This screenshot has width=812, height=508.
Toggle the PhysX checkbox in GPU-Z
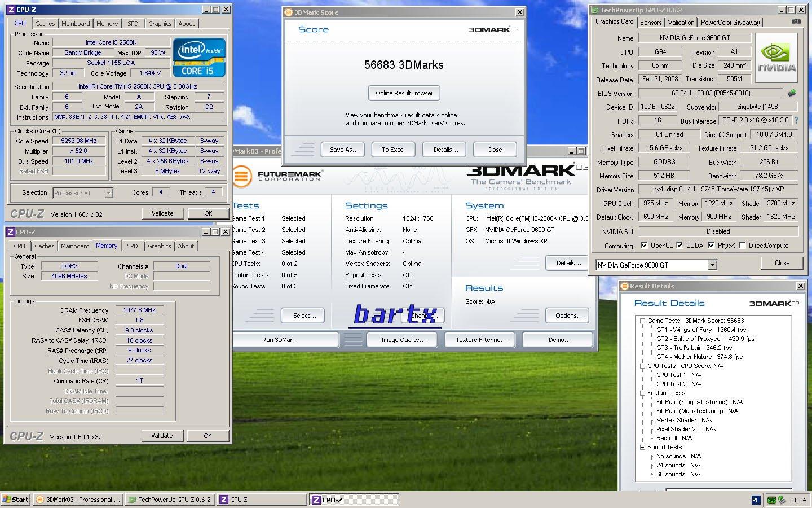click(711, 245)
